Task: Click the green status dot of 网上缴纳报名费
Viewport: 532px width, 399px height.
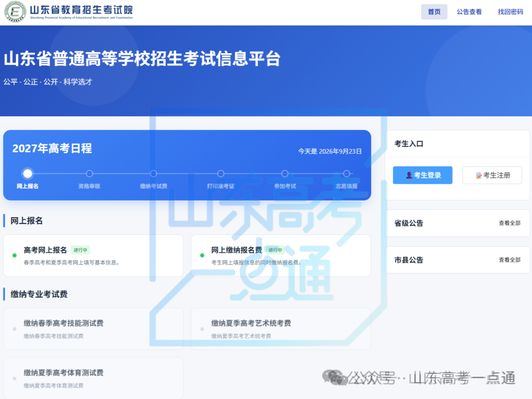Action: (x=202, y=256)
